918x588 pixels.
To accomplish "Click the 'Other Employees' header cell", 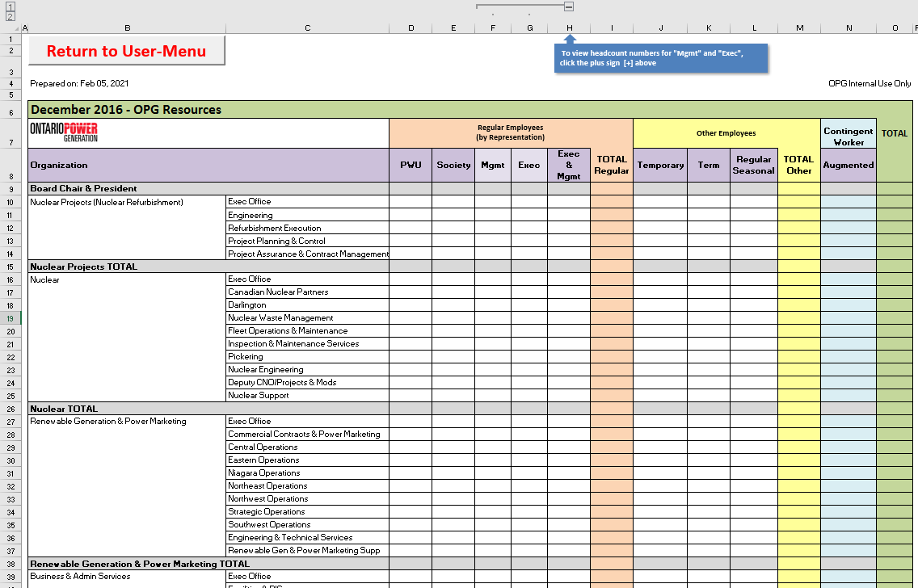I will click(726, 133).
